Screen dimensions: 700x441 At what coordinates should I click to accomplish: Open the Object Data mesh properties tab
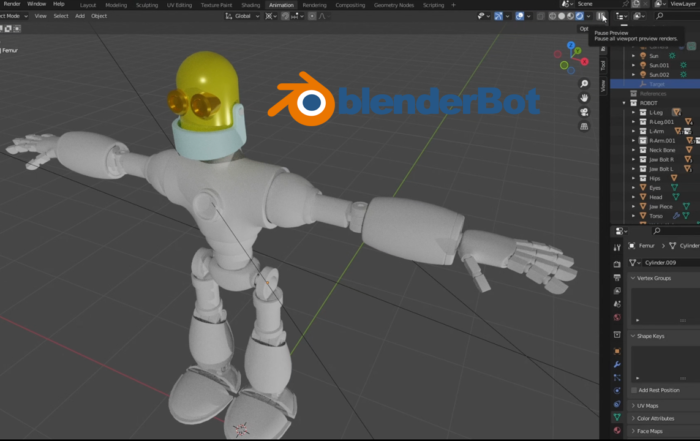point(616,415)
